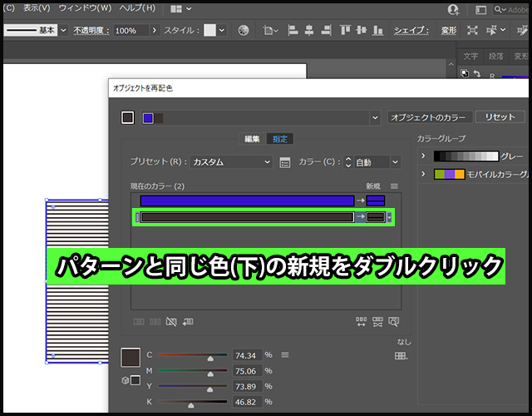Open the color group name dropdown
The width and height of the screenshot is (532, 416).
pyautogui.click(x=375, y=118)
